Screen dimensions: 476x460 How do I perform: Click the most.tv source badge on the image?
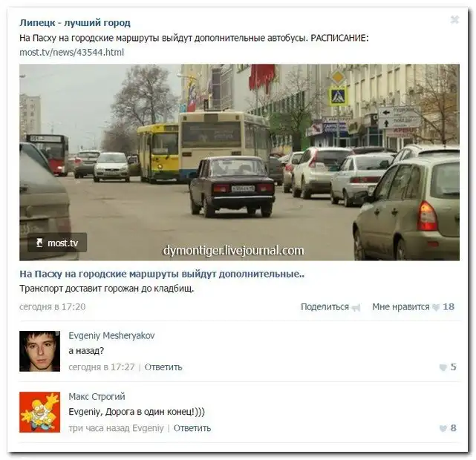coord(57,243)
